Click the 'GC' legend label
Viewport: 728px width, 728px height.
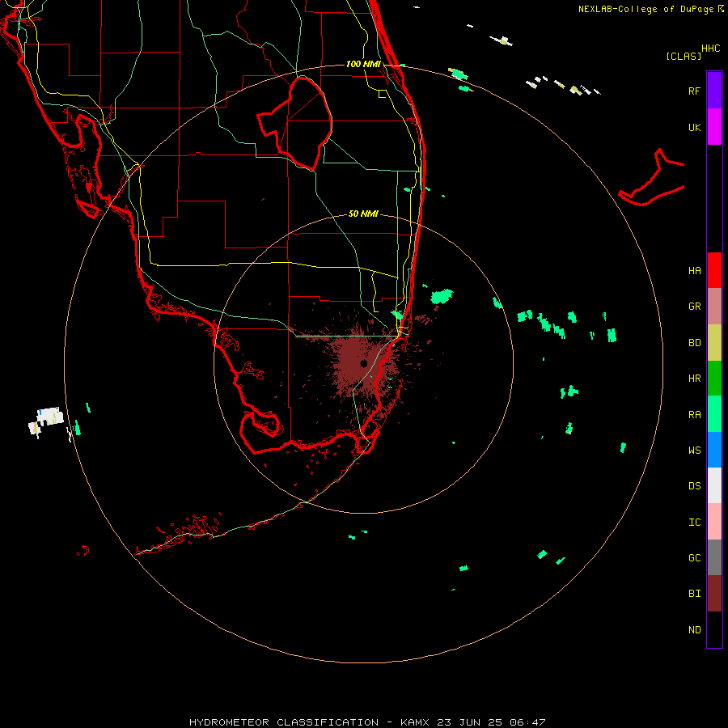tap(694, 557)
